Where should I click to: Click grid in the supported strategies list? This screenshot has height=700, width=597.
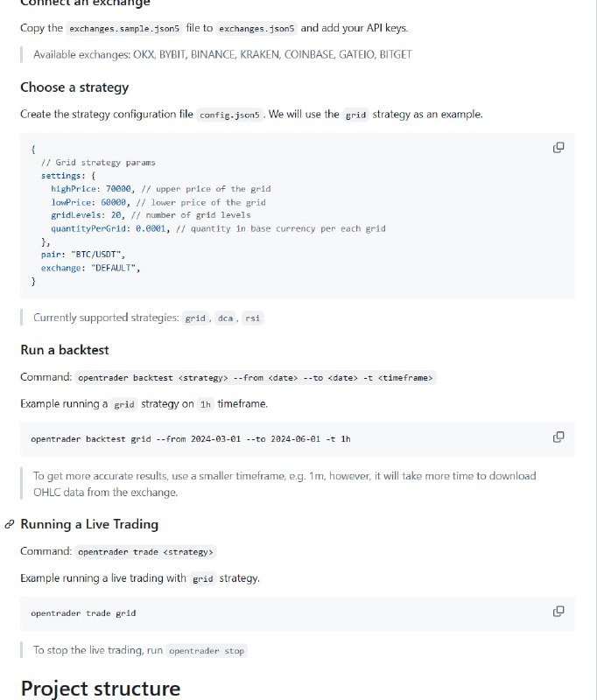click(194, 318)
